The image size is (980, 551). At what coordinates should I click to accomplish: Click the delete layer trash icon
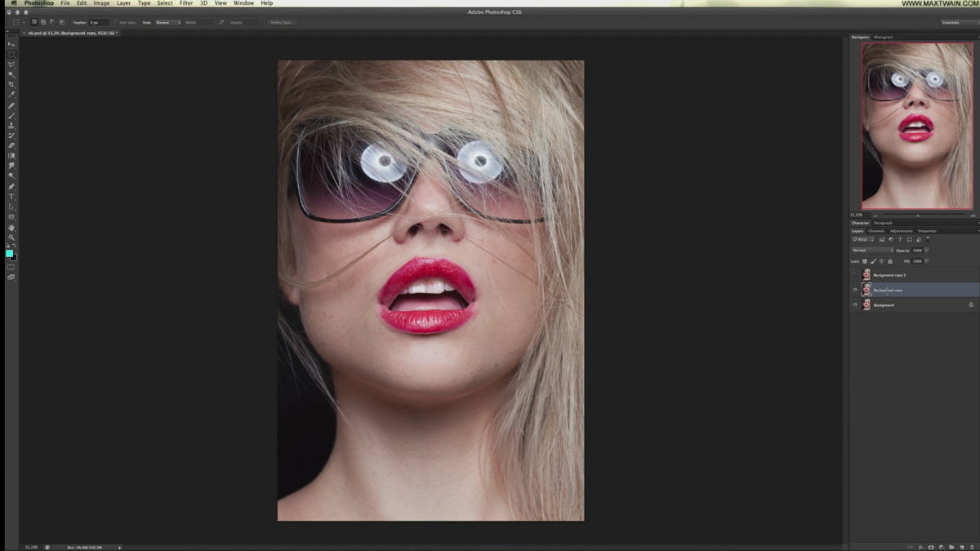click(x=972, y=547)
